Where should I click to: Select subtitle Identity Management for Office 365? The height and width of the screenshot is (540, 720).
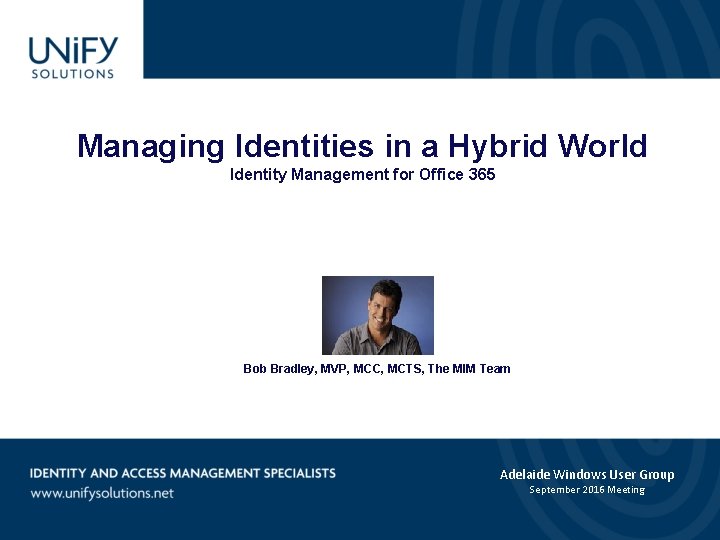coord(362,174)
